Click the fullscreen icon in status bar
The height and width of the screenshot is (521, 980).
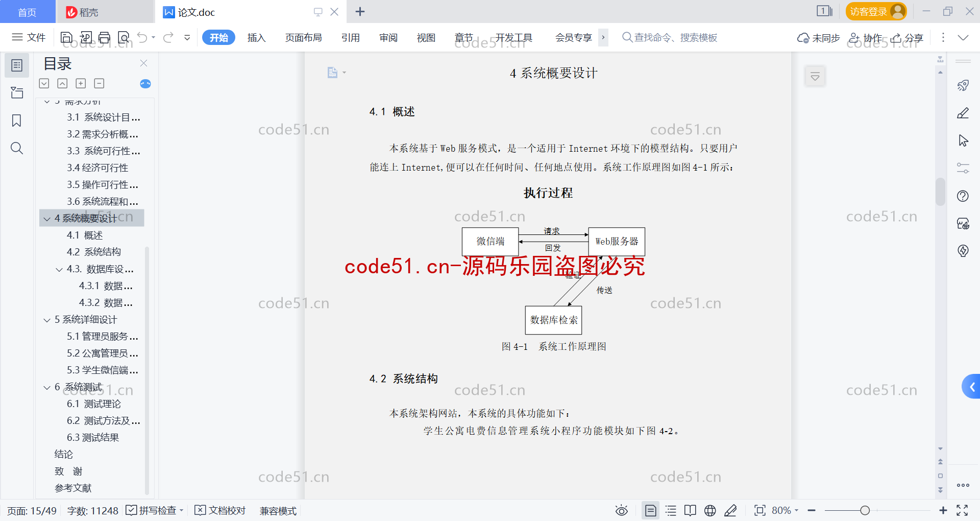click(962, 511)
